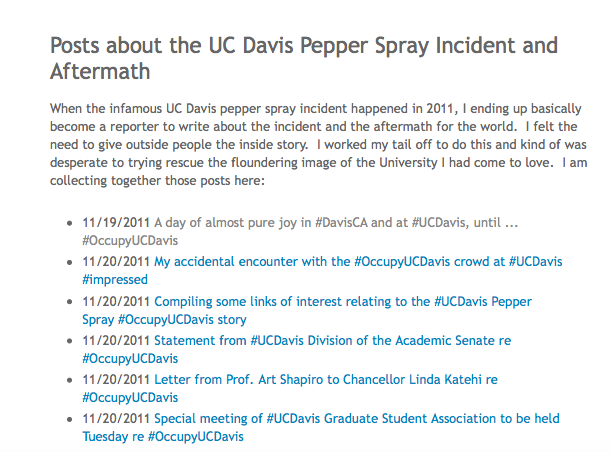The height and width of the screenshot is (452, 610).
Task: Click the "#impressed" hashtag text
Action: [x=117, y=280]
